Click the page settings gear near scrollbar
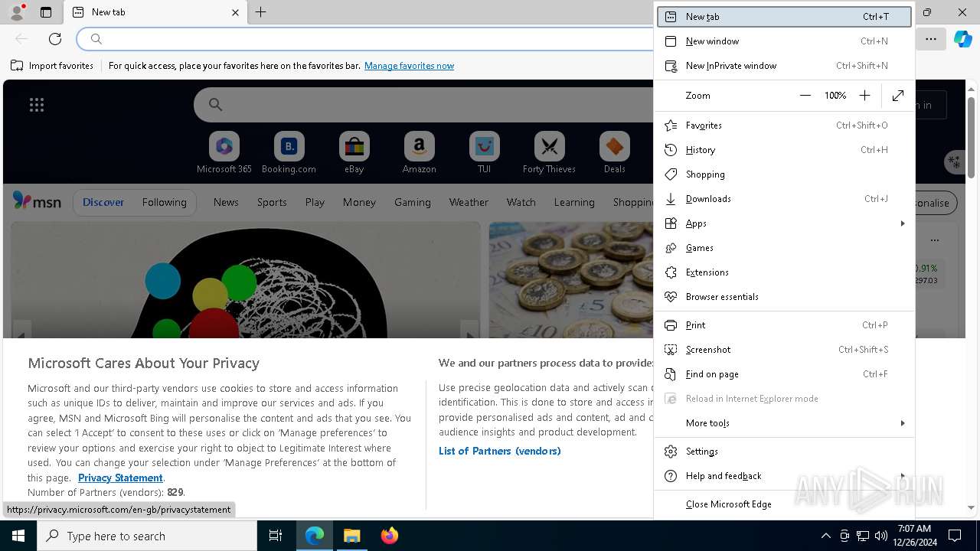Viewport: 980px width, 551px height. (x=954, y=161)
